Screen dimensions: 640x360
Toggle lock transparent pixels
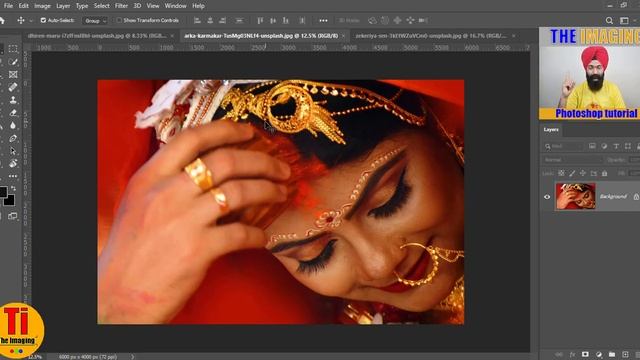click(562, 173)
